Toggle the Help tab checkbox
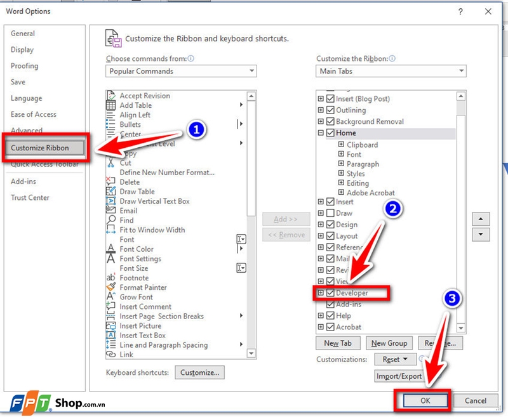Screen dimensions: 508x420 pos(330,315)
